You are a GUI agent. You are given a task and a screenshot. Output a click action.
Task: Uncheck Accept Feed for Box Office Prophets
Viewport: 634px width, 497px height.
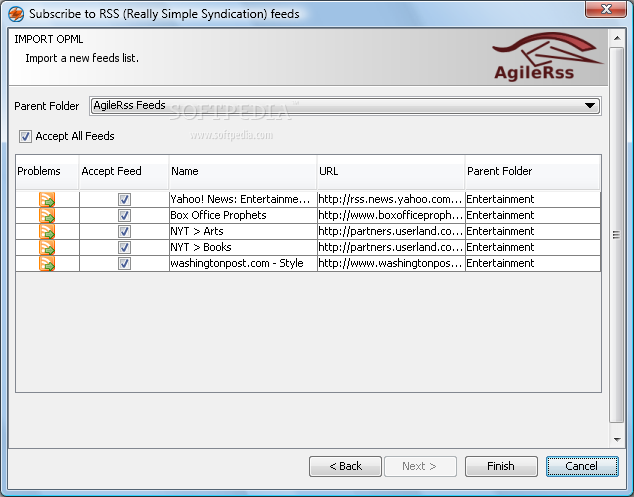pos(124,216)
